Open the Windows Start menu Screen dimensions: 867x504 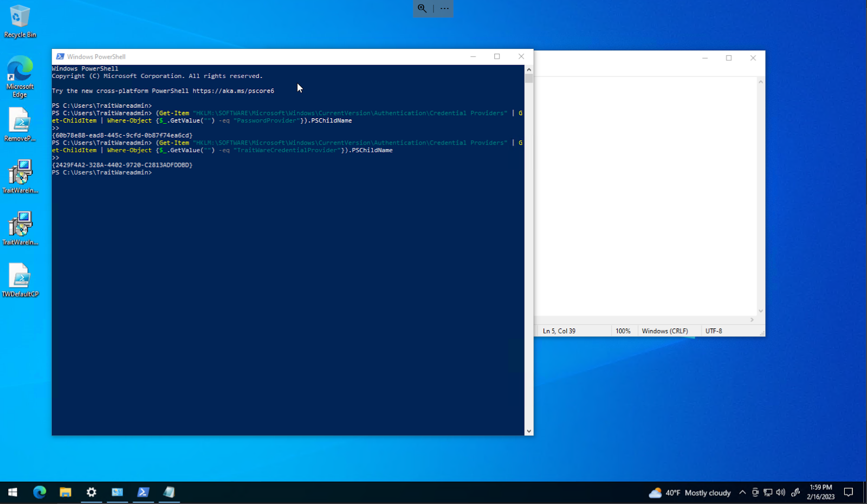(x=12, y=492)
